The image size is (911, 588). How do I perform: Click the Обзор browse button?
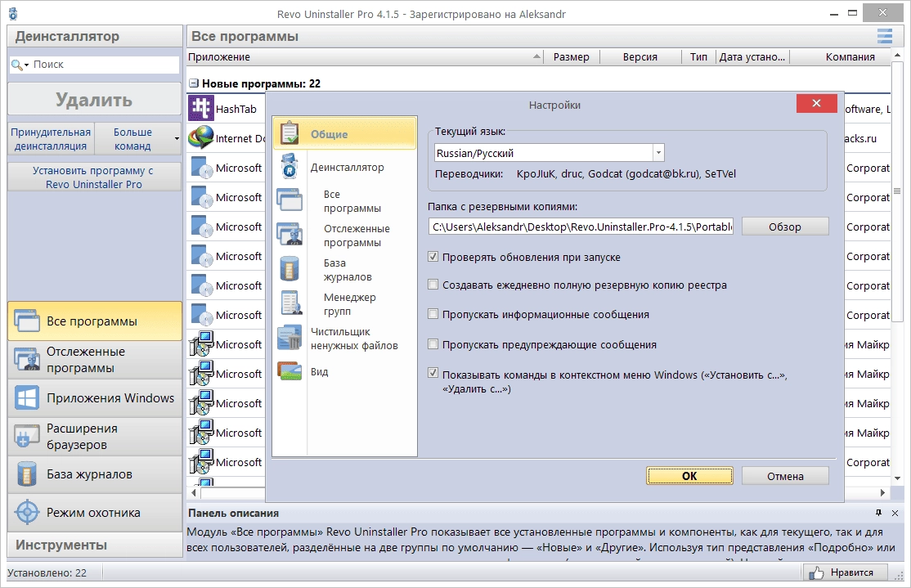pyautogui.click(x=785, y=227)
